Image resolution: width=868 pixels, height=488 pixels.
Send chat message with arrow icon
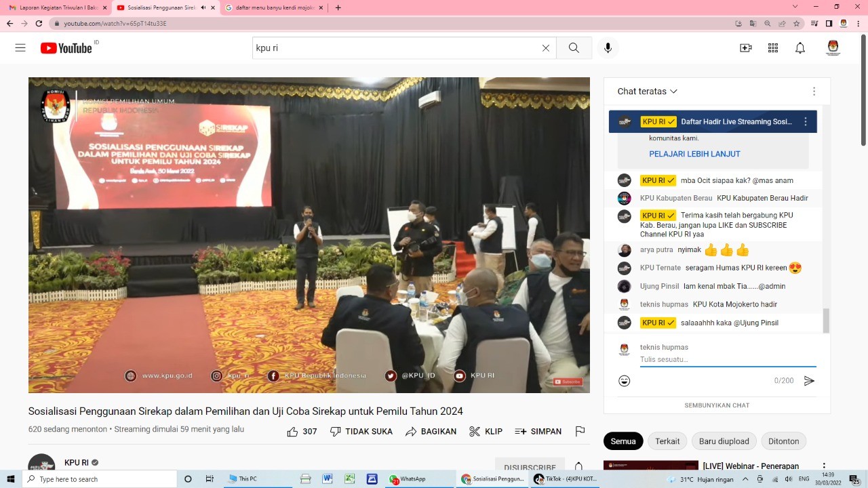point(809,381)
